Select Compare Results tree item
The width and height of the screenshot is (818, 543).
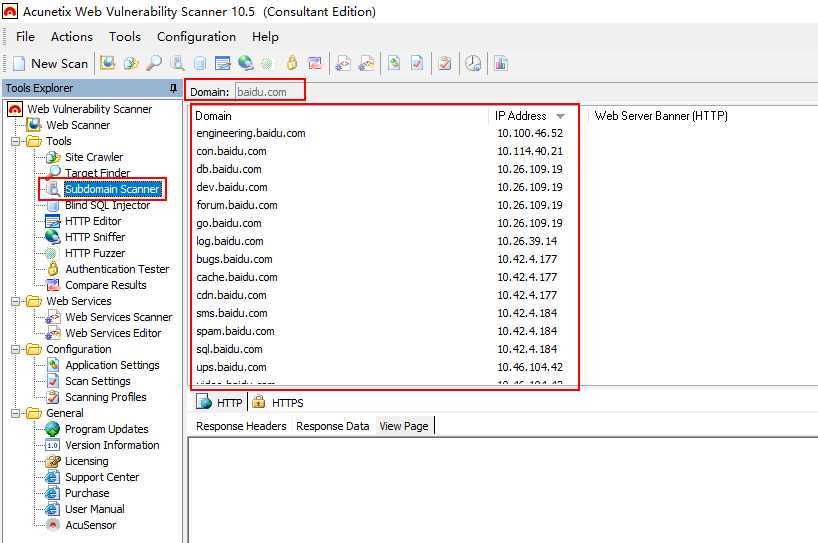pyautogui.click(x=105, y=285)
